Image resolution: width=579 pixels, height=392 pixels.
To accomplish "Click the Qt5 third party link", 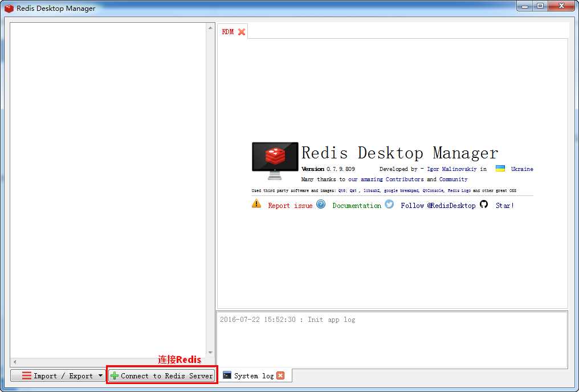I will [x=342, y=191].
